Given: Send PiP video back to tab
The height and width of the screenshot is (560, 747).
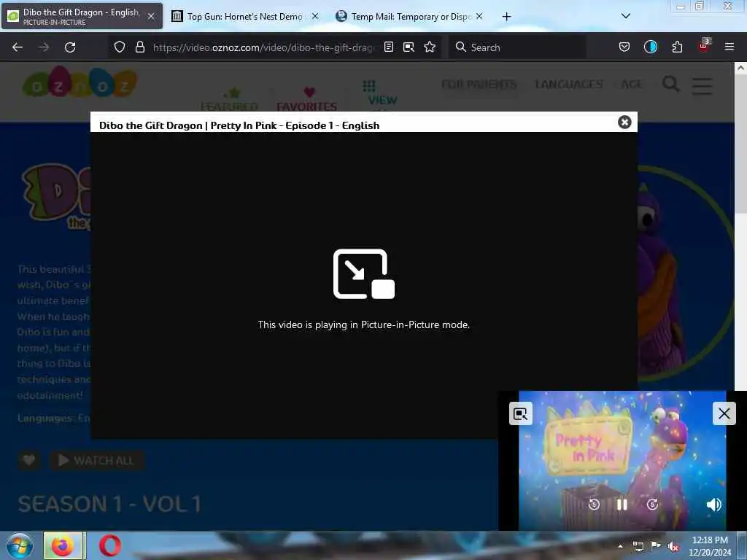Looking at the screenshot, I should point(521,413).
